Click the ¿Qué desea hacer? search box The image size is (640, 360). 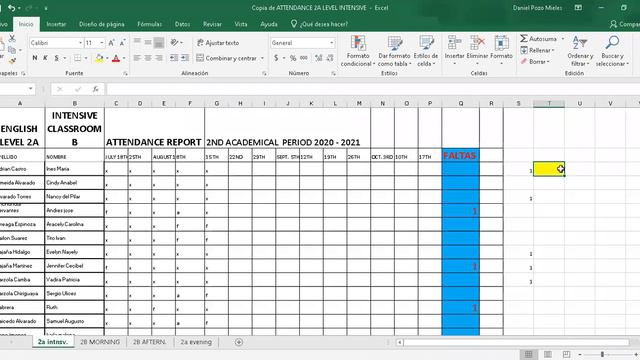[319, 24]
